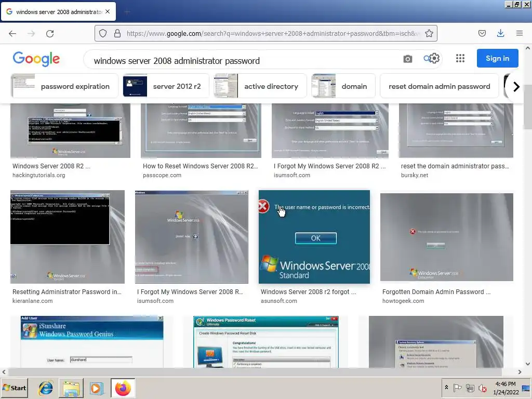Click the asunsoft.com source text
Screen dimensions: 532x399
[279, 301]
